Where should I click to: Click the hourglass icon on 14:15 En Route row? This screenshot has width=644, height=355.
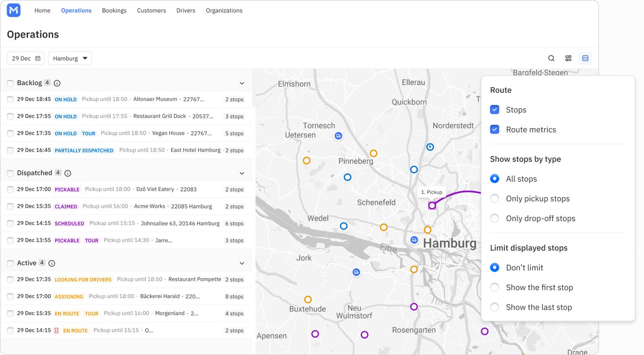pos(56,331)
